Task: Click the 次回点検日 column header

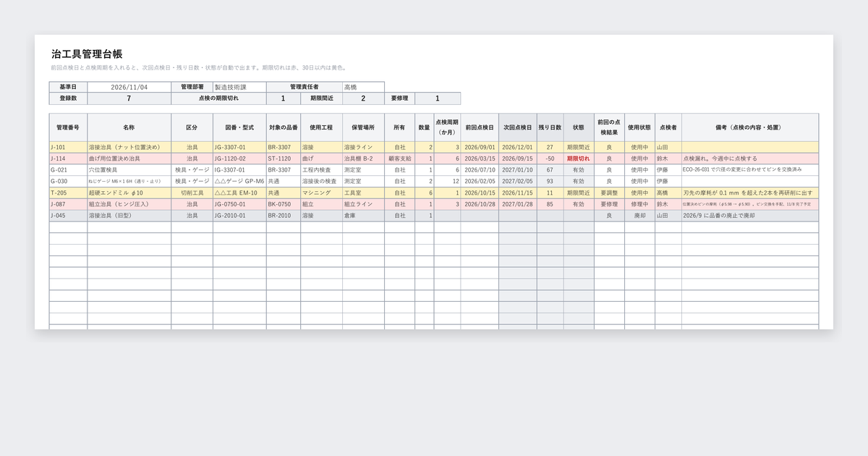Action: [518, 127]
